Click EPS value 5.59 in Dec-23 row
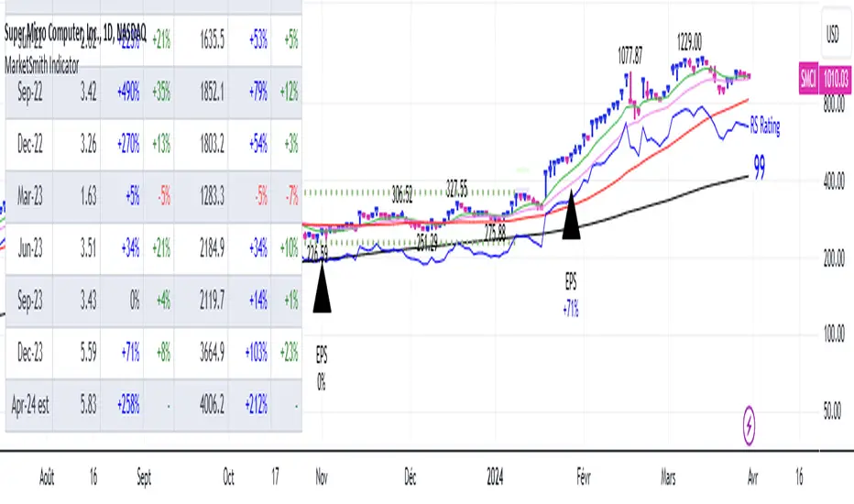The image size is (854, 504). (88, 353)
